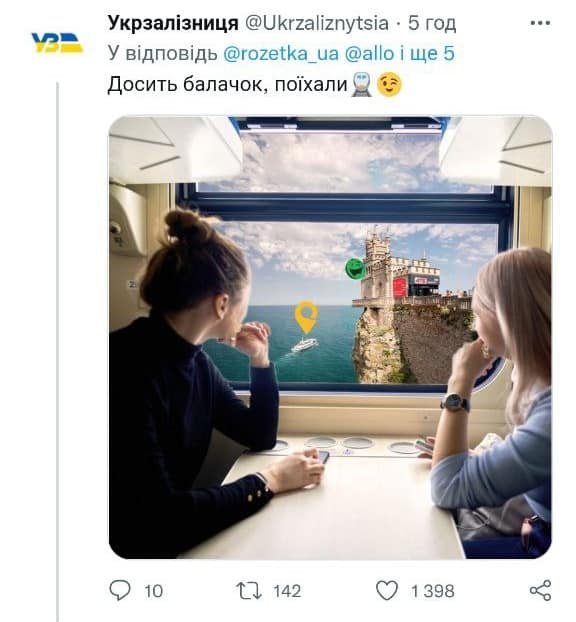Image resolution: width=576 pixels, height=622 pixels.
Task: Click the tweet text 'Досить балачок, поїхали'
Action: click(227, 84)
